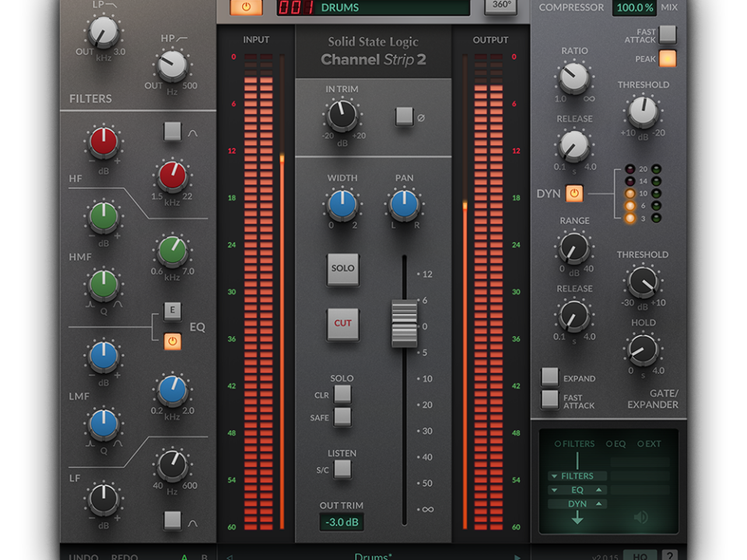Open the 360° view button

coord(502,5)
